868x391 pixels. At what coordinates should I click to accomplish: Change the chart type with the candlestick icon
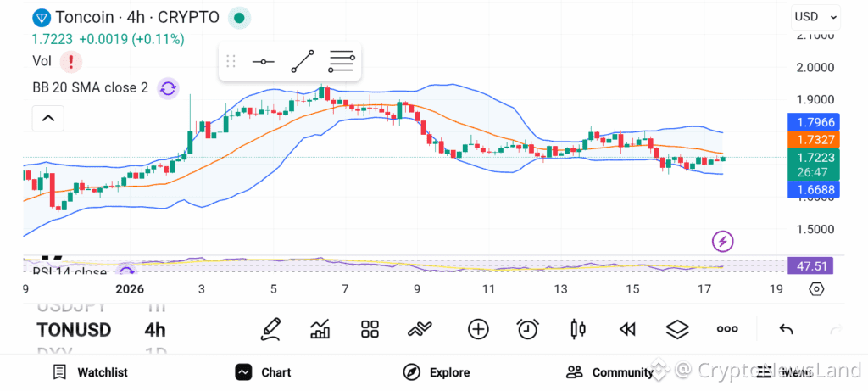[578, 329]
